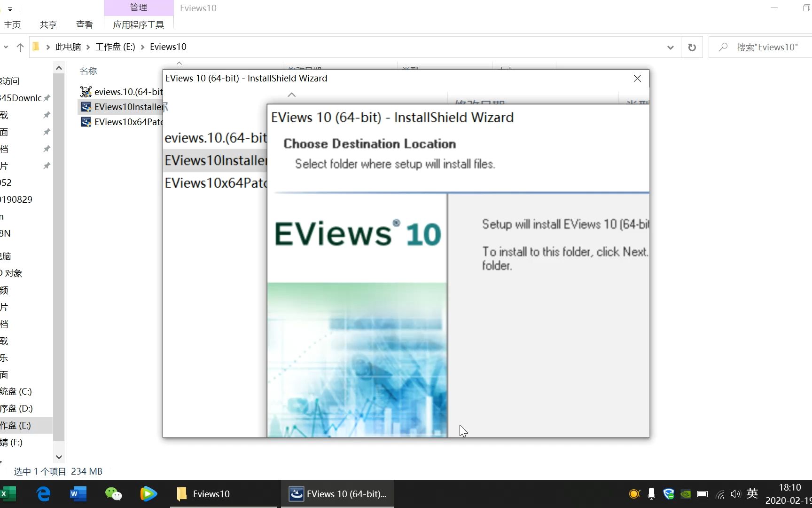Close the InstallShield Wizard window

pyautogui.click(x=637, y=79)
